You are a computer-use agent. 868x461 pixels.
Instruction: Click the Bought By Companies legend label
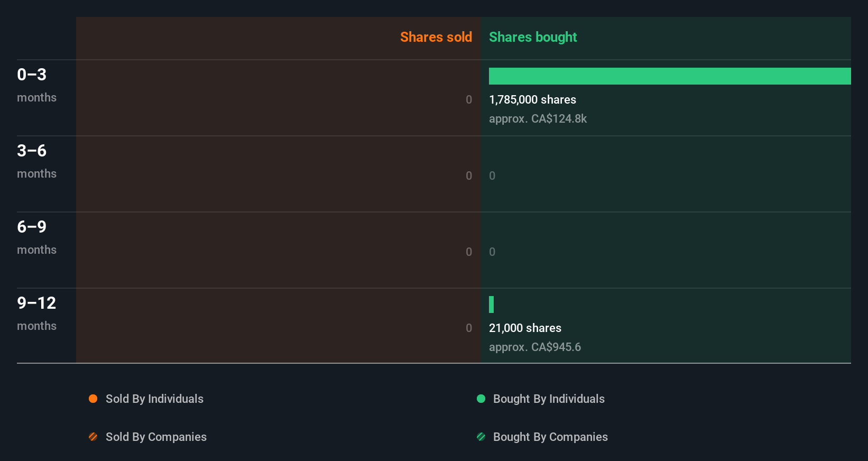tap(550, 437)
